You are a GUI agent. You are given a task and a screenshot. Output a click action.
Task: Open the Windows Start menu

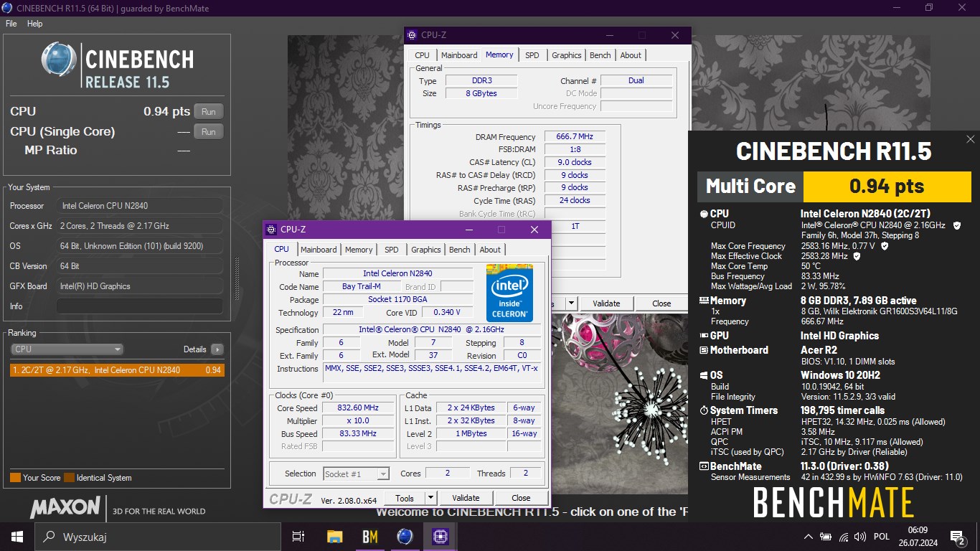pyautogui.click(x=17, y=537)
